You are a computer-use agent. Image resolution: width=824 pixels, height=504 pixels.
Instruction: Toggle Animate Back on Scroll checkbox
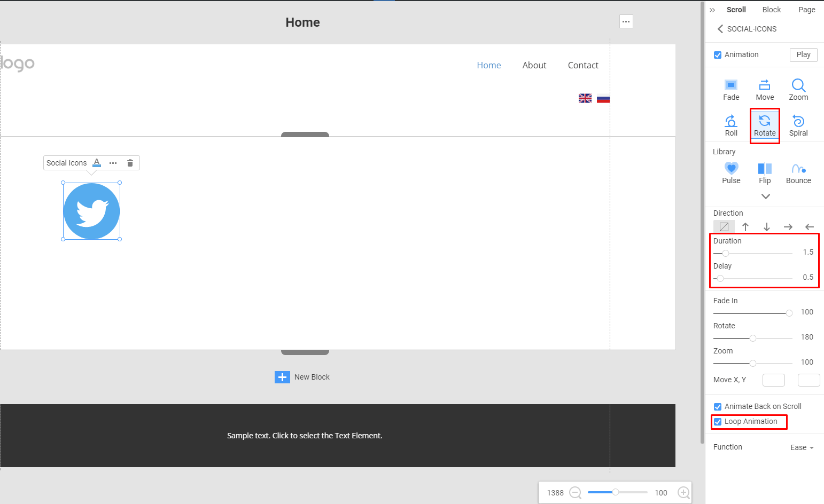[718, 407]
